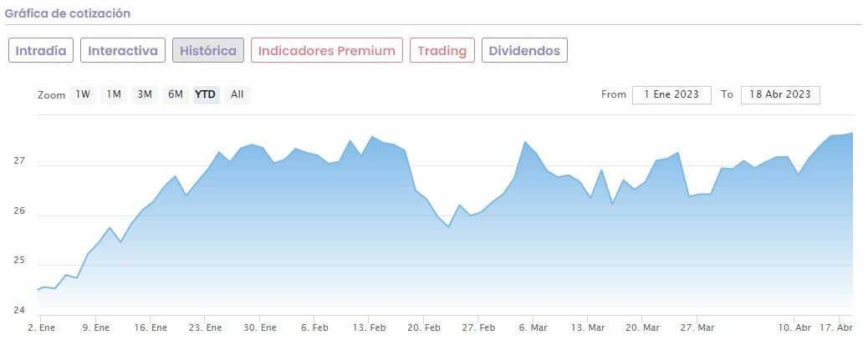Set zoom range to 1W
This screenshot has width=868, height=345.
pos(83,94)
